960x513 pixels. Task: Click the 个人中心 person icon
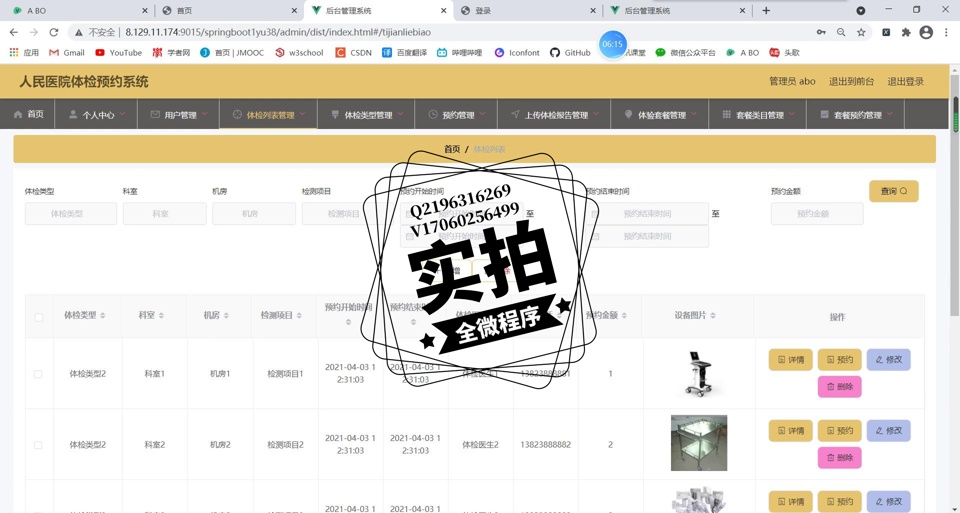click(x=73, y=115)
